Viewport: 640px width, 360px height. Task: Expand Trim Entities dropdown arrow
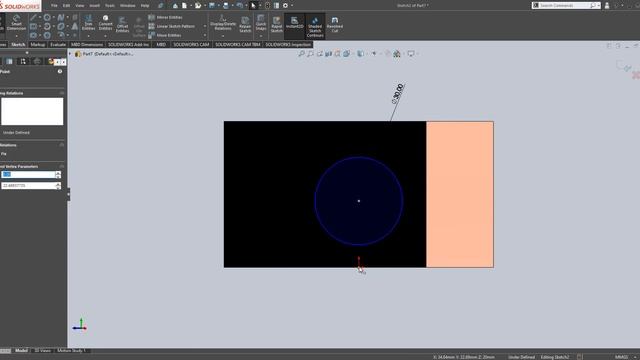click(x=88, y=36)
